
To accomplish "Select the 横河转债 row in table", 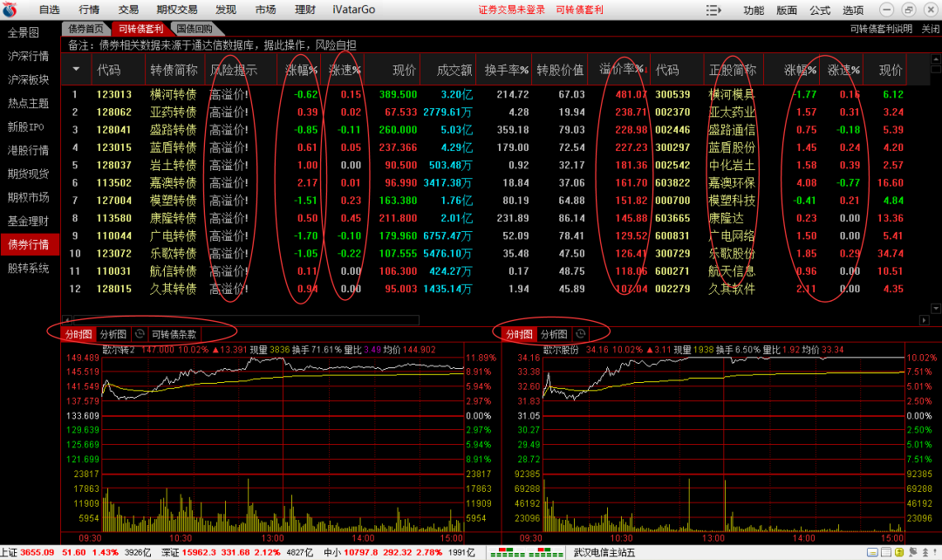I will click(174, 94).
